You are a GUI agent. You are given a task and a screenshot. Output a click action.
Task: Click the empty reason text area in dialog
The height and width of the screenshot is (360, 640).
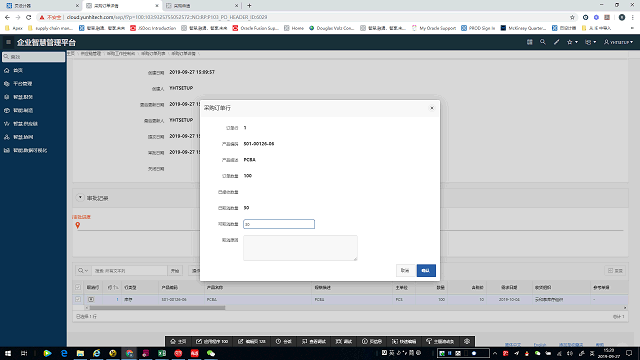coord(300,248)
